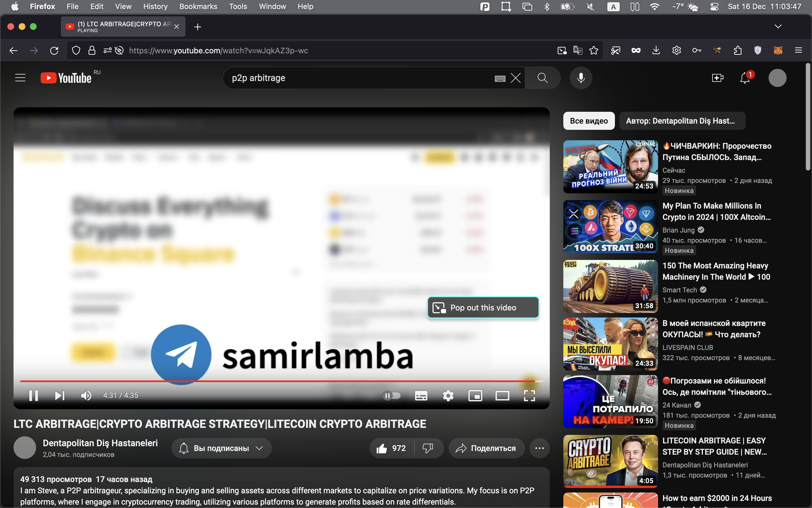This screenshot has width=812, height=508.
Task: Open the YouTube guide hamburger menu
Action: [20, 78]
